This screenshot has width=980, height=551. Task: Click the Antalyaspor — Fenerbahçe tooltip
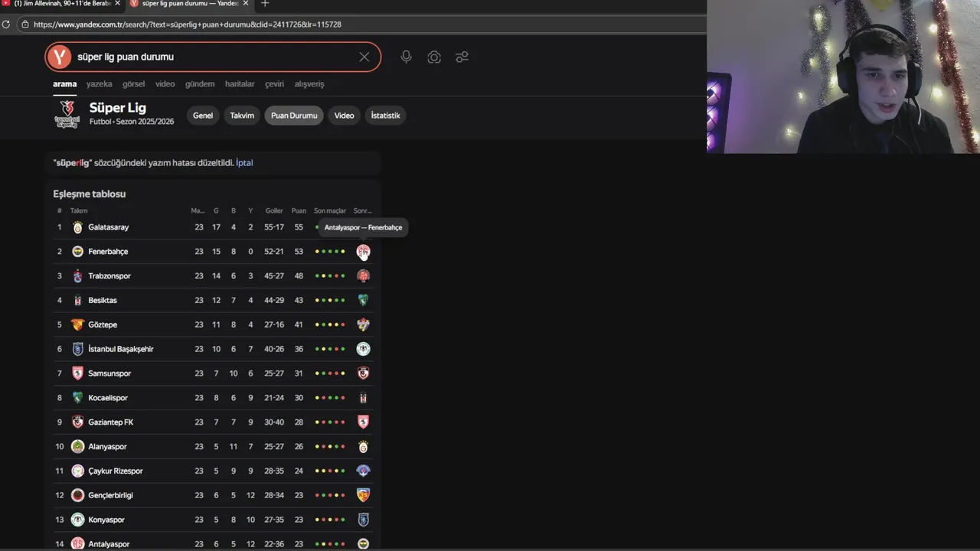pyautogui.click(x=363, y=227)
